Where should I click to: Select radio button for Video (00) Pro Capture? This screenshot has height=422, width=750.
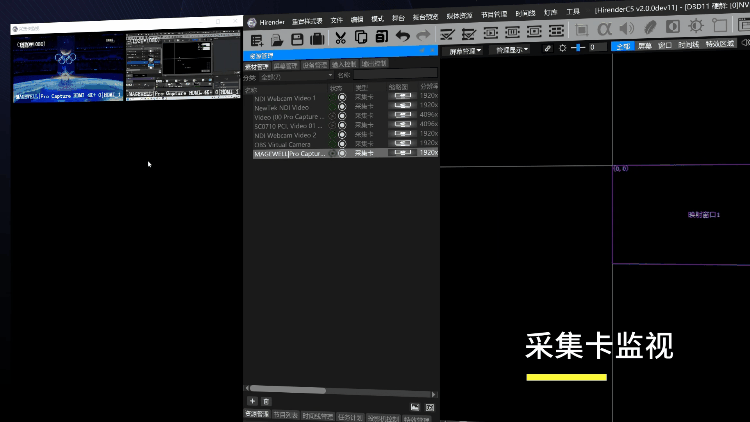(342, 116)
